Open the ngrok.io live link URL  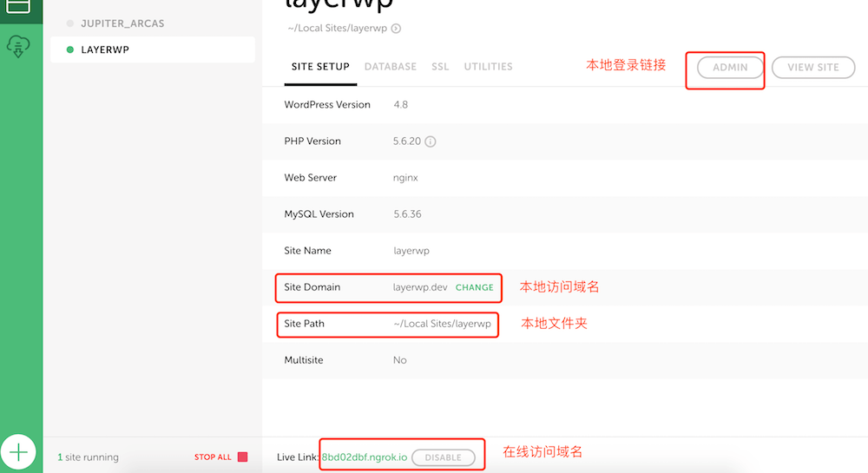point(365,457)
